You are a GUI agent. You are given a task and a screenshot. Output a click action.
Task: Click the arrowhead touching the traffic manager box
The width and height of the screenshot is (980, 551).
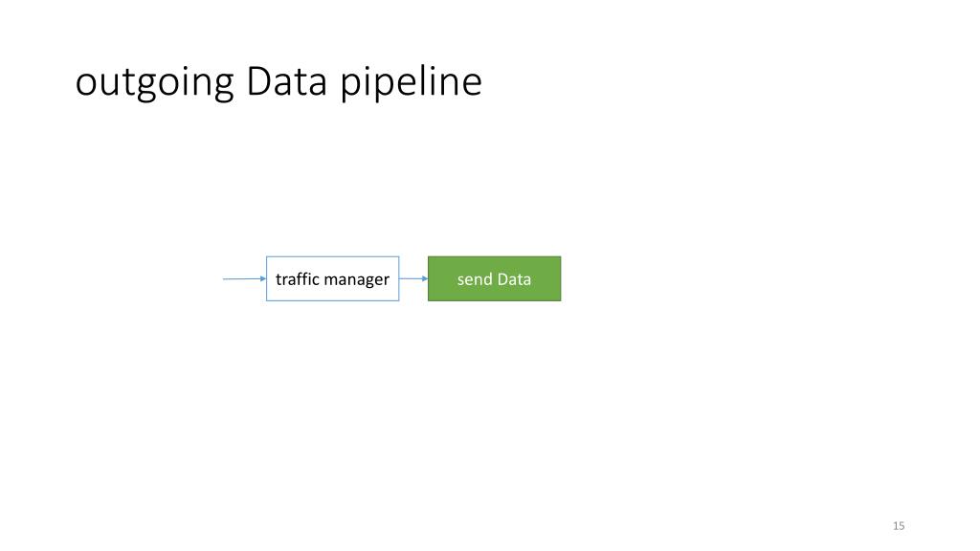pos(262,279)
